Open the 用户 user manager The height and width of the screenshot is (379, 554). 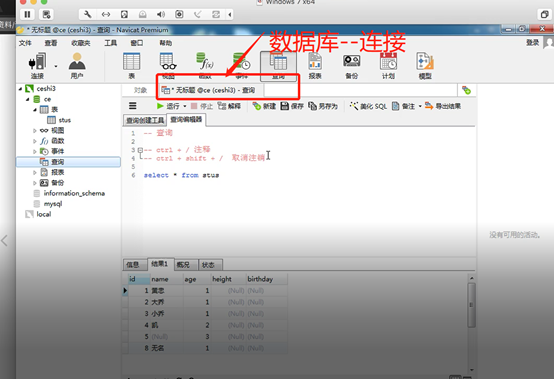click(77, 66)
